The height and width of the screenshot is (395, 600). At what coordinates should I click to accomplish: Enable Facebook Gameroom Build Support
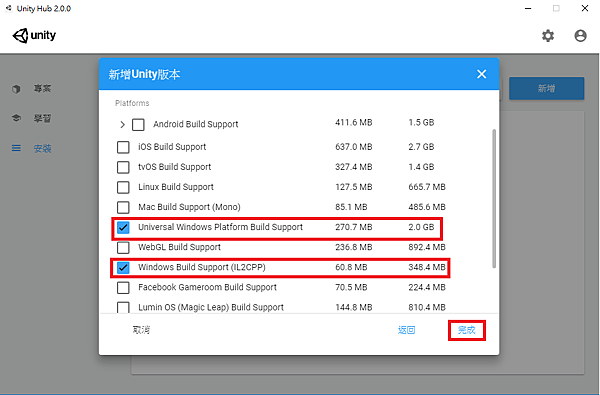point(123,287)
